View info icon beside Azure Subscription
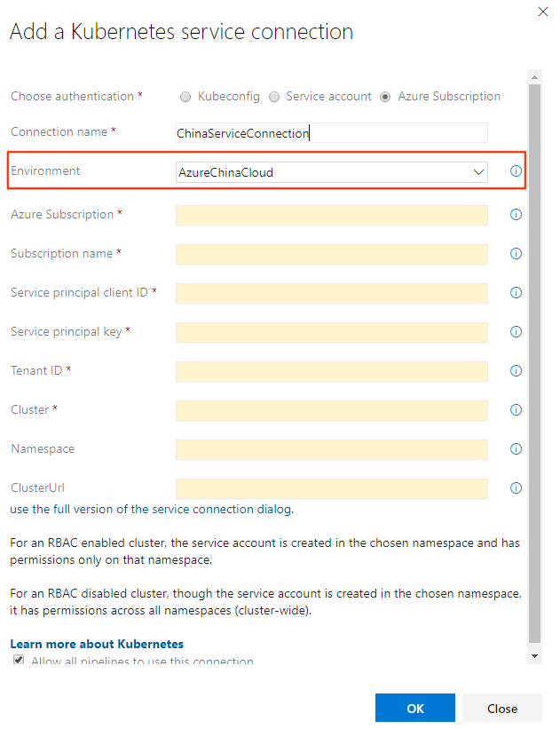Image resolution: width=560 pixels, height=729 pixels. point(516,214)
